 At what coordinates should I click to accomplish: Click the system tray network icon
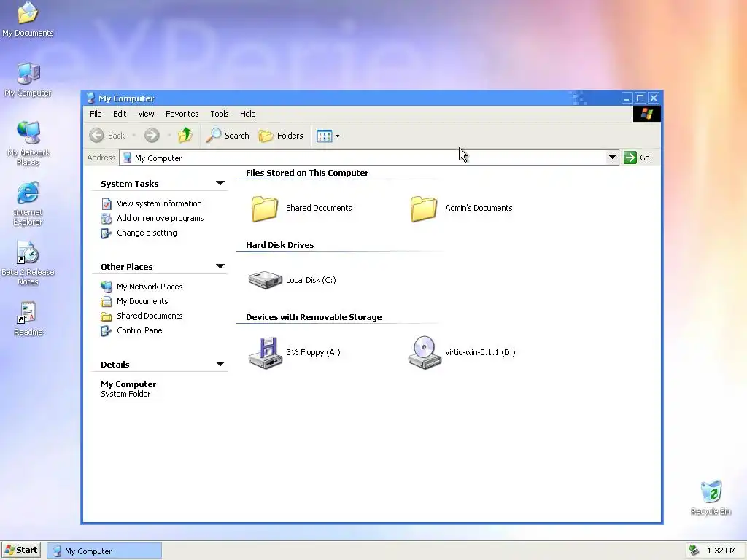point(694,551)
